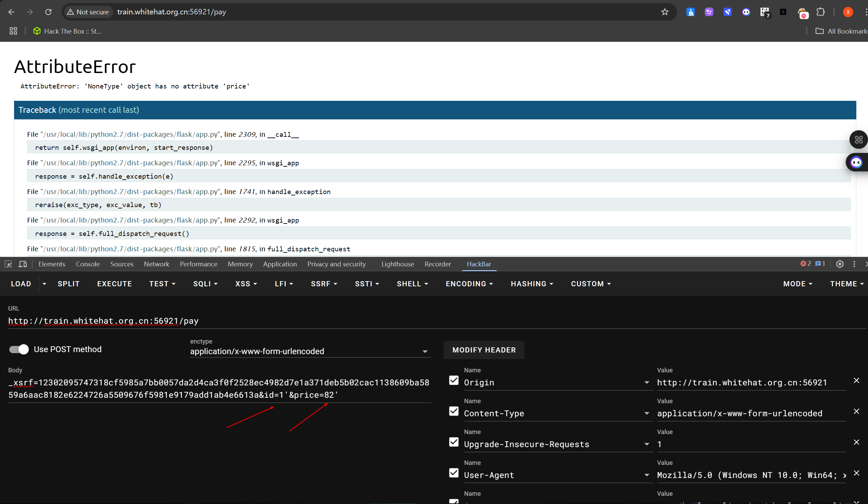This screenshot has height=504, width=868.
Task: Switch to the Lighthouse tab
Action: 397,264
